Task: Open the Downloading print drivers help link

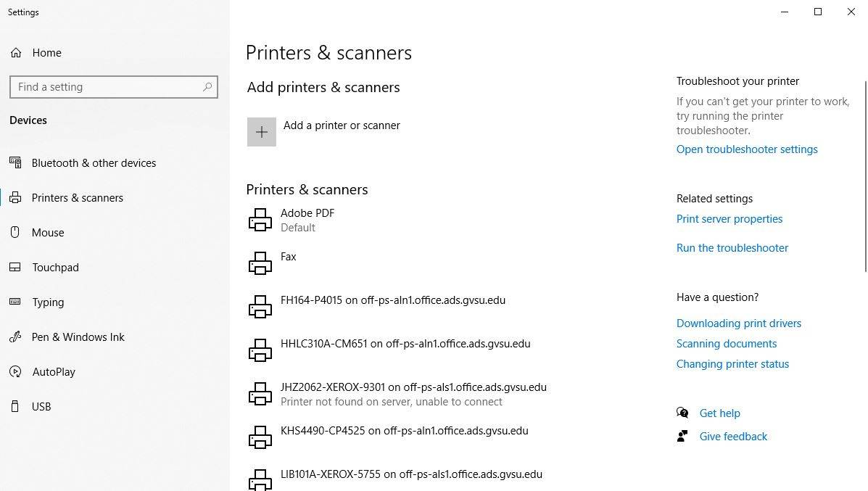Action: [738, 323]
